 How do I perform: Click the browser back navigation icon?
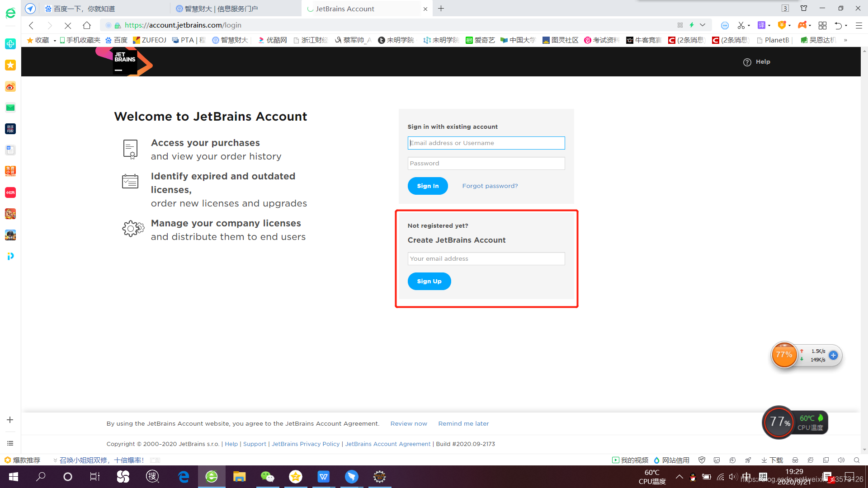tap(32, 25)
